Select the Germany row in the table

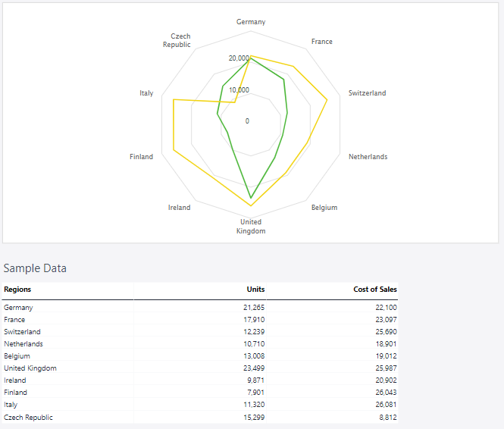[18, 308]
